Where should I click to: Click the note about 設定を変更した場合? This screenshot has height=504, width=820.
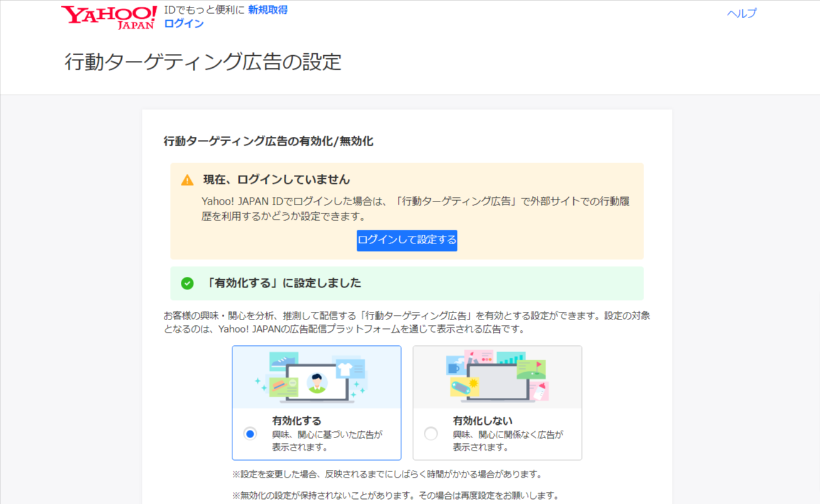click(387, 475)
